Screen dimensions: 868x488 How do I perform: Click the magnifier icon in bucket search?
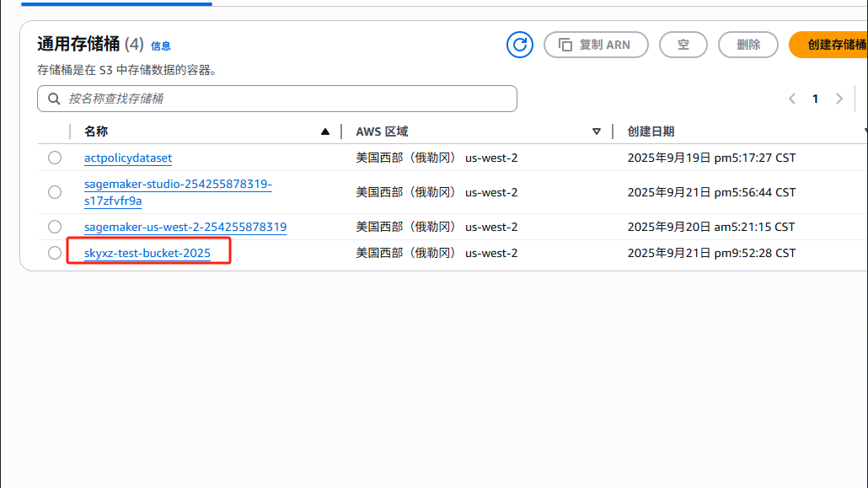[x=55, y=99]
